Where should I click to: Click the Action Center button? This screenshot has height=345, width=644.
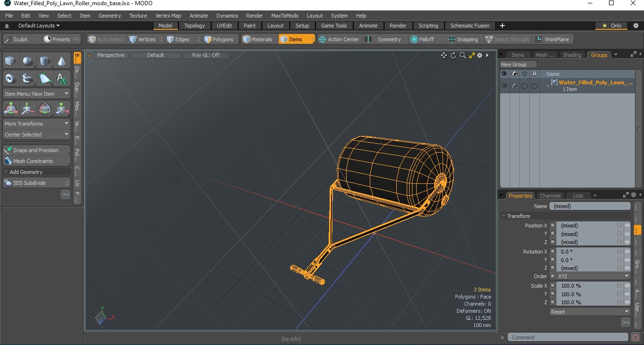coord(339,39)
